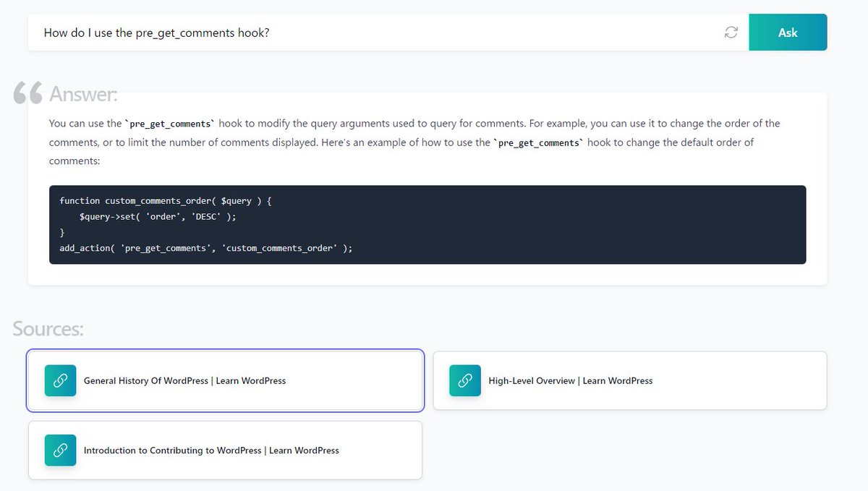Viewport: 868px width, 491px height.
Task: Click the answer paragraph about pre_get_comments
Action: [x=414, y=142]
